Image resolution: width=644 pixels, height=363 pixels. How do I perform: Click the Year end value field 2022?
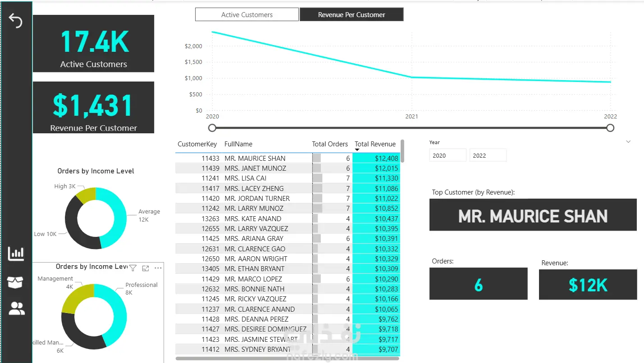488,155
